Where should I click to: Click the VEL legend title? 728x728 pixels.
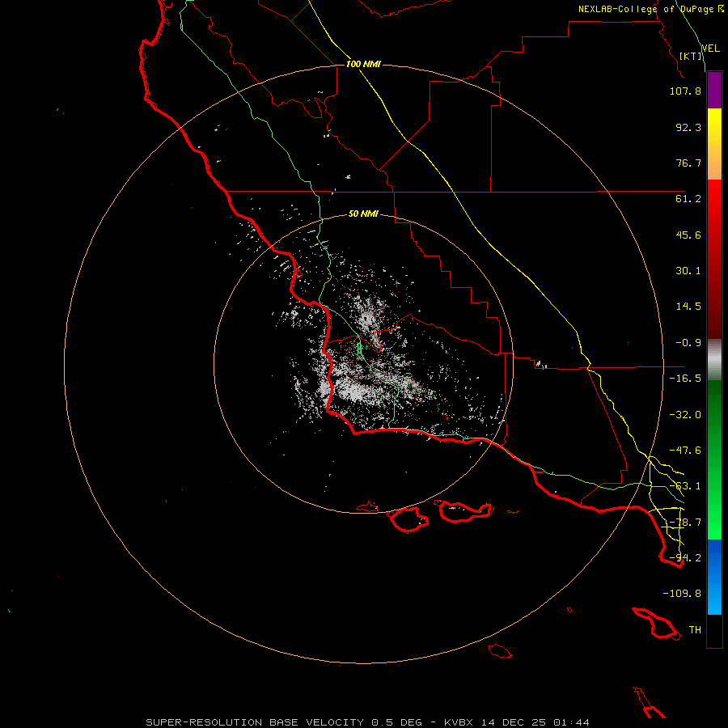click(711, 49)
